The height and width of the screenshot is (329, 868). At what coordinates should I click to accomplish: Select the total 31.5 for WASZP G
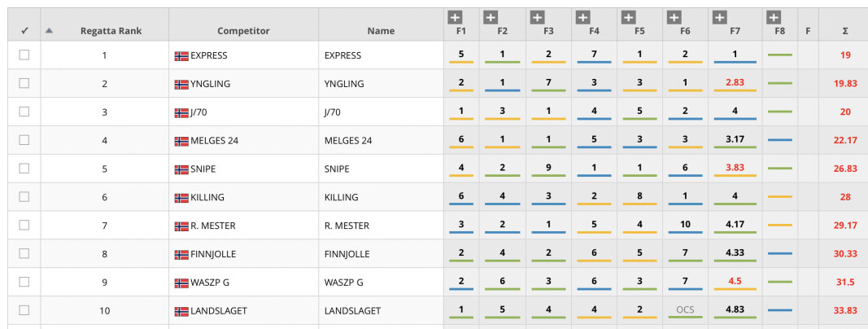tap(845, 282)
